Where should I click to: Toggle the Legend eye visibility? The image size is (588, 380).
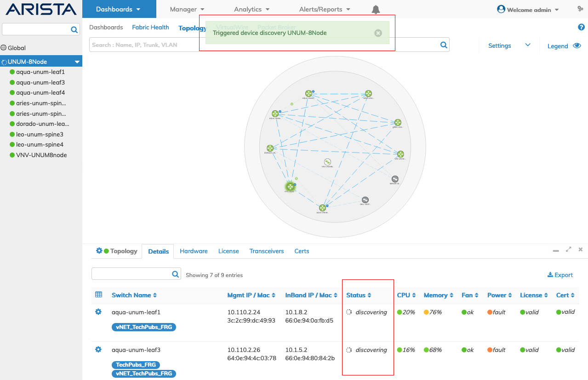(x=577, y=46)
